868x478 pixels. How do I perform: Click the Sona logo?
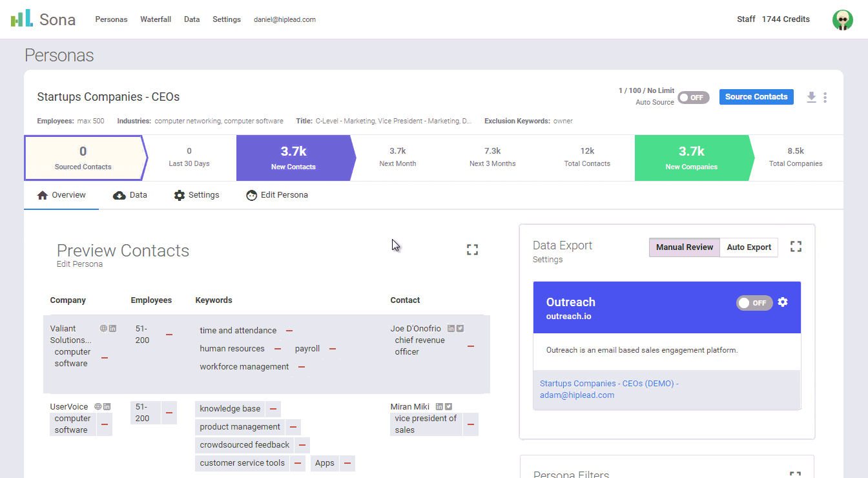click(43, 19)
